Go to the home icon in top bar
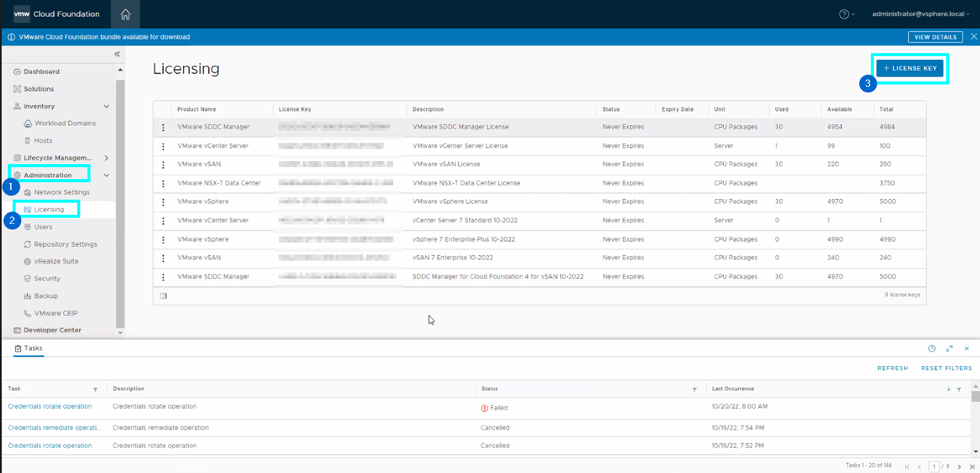Viewport: 980px width, 473px height. click(125, 14)
